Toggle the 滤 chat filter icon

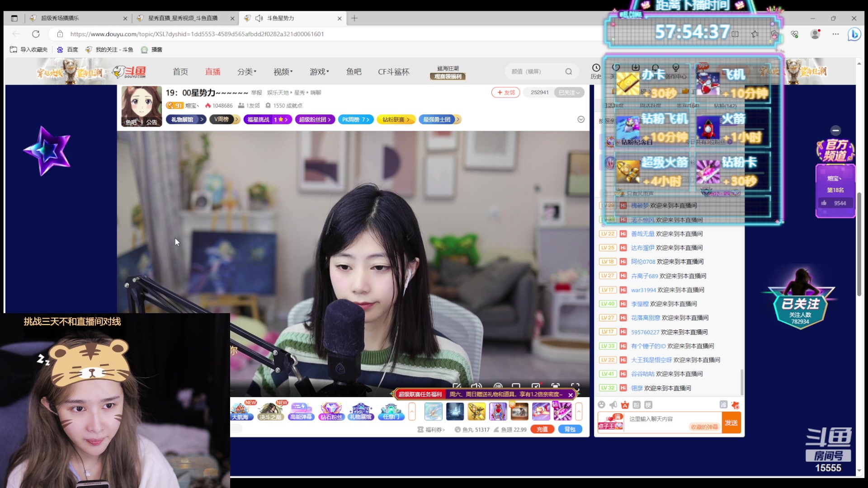tap(723, 404)
